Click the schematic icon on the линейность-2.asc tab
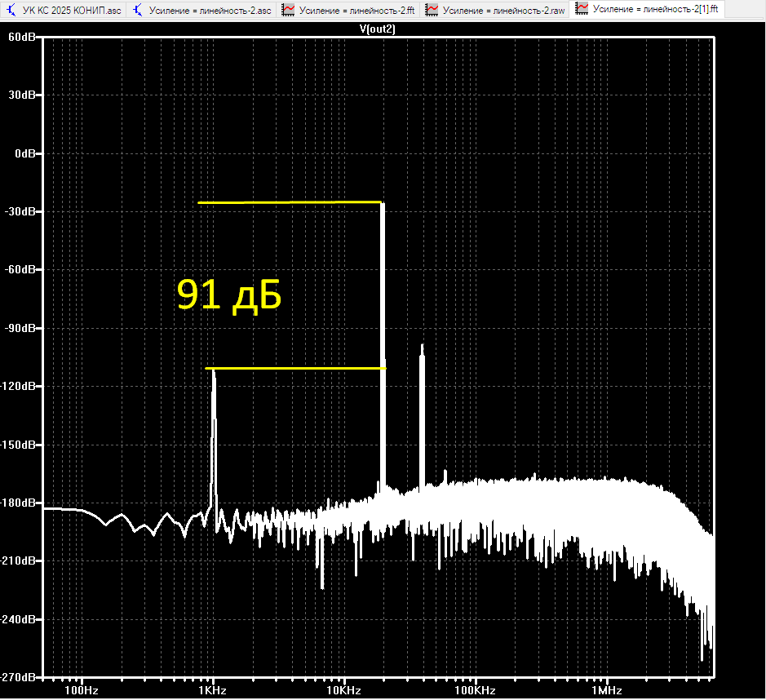 pos(138,10)
